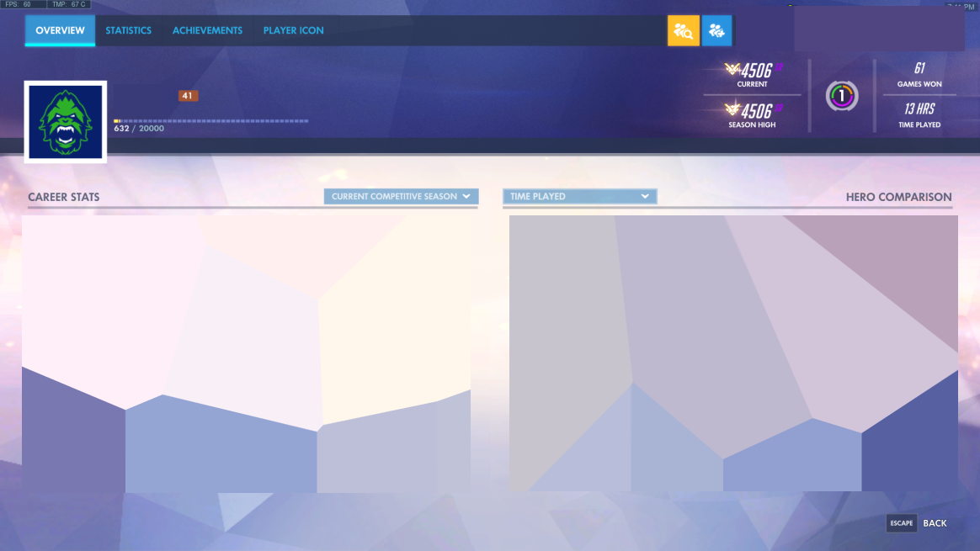Open the Player Icon tab

pyautogui.click(x=293, y=30)
